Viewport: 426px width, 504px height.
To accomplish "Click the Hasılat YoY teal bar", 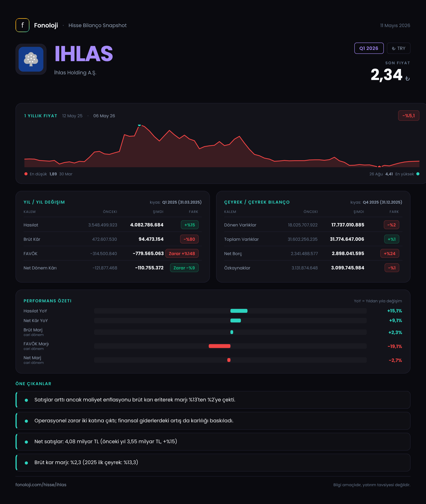I will (x=239, y=311).
